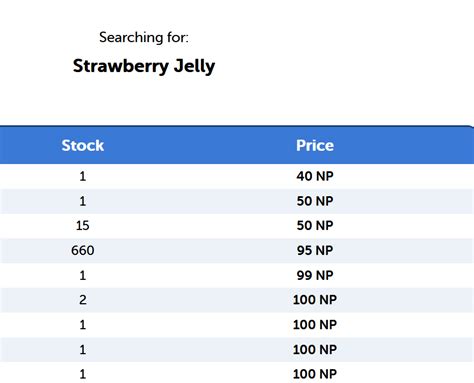
Task: Click stock value 1 beside 99 NP
Action: click(x=83, y=275)
